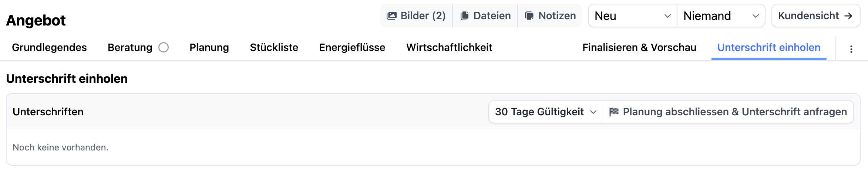Screen dimensions: 868x173
Task: Click the checkered flag icon
Action: [614, 112]
